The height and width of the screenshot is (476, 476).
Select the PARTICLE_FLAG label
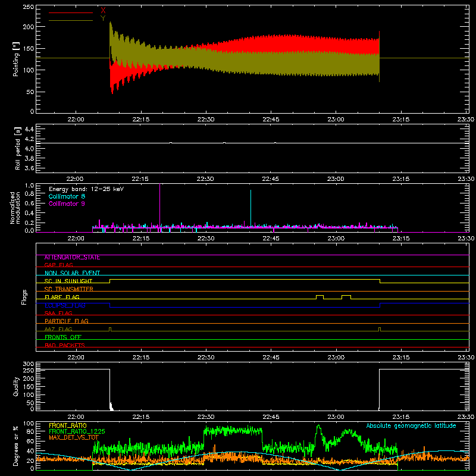pos(67,321)
